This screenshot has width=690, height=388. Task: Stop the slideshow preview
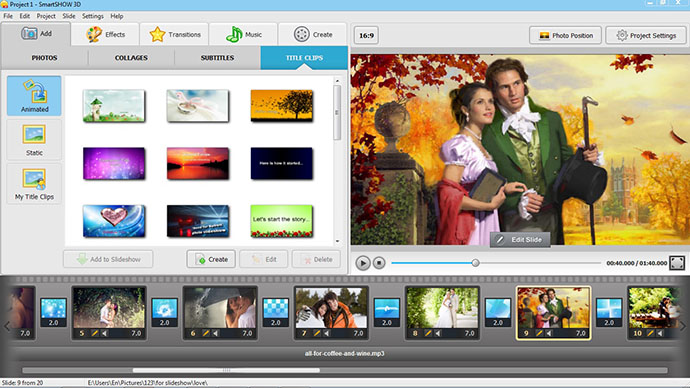coord(379,263)
